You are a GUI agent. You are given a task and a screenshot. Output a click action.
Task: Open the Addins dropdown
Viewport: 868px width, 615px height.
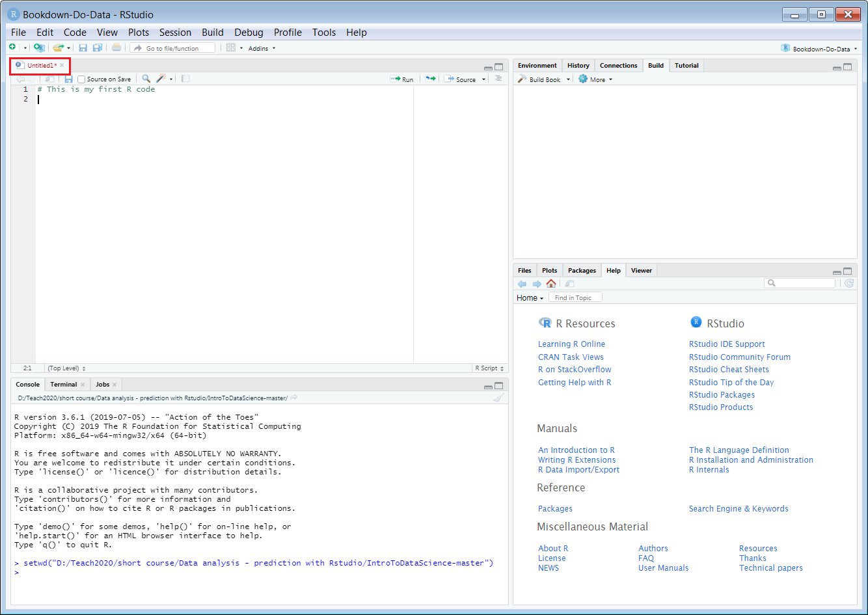click(x=260, y=47)
